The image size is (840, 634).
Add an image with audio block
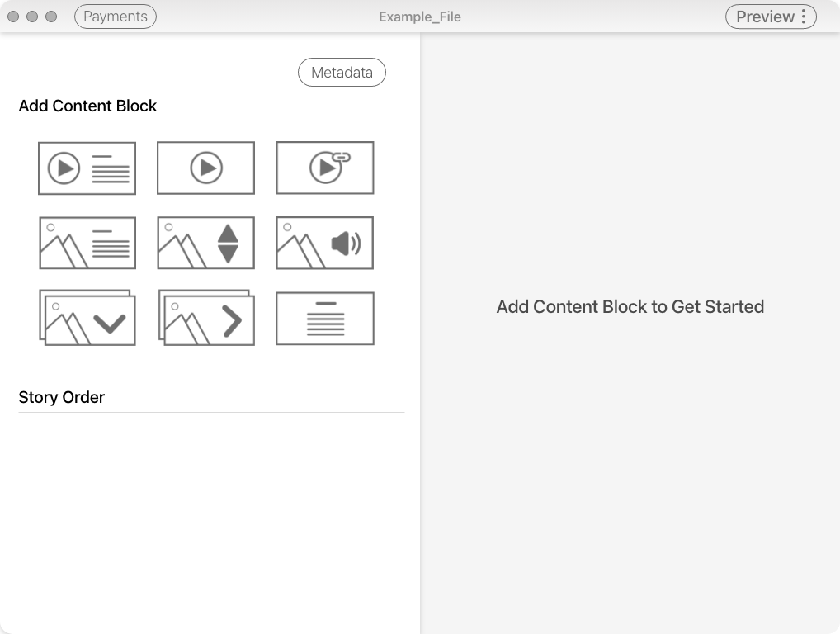pos(324,243)
